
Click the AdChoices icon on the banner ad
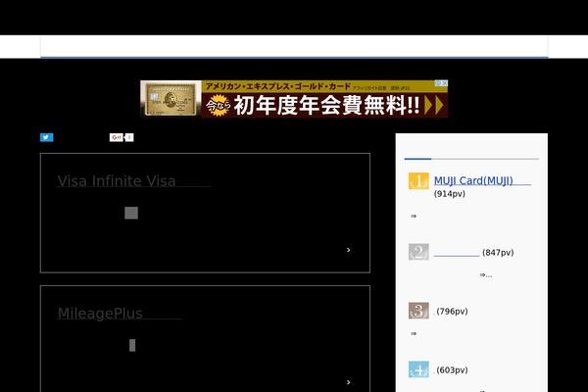tap(442, 83)
